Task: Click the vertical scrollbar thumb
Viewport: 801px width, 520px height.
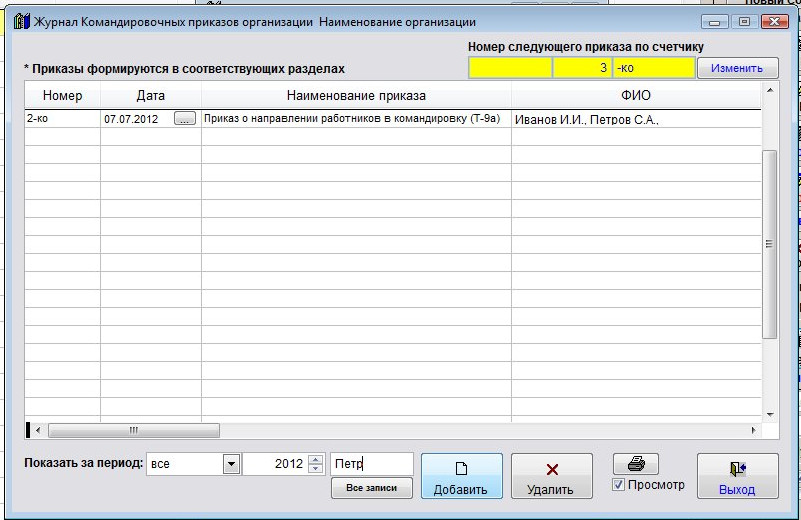Action: coord(769,244)
